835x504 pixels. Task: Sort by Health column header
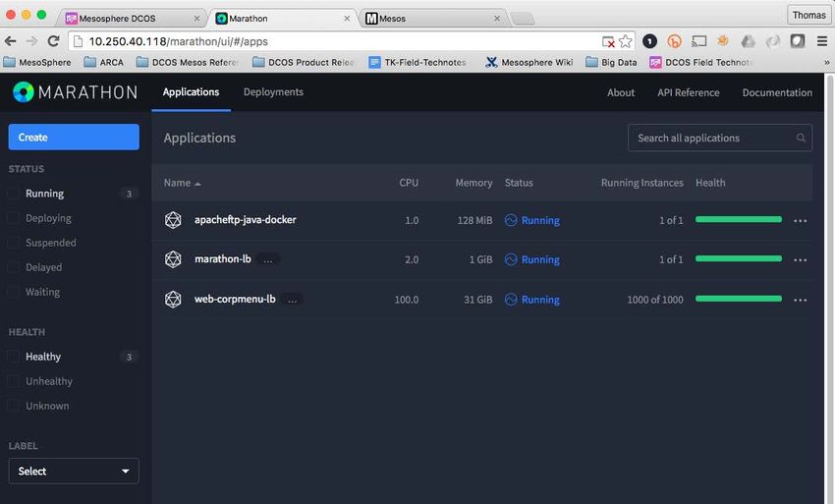[710, 183]
